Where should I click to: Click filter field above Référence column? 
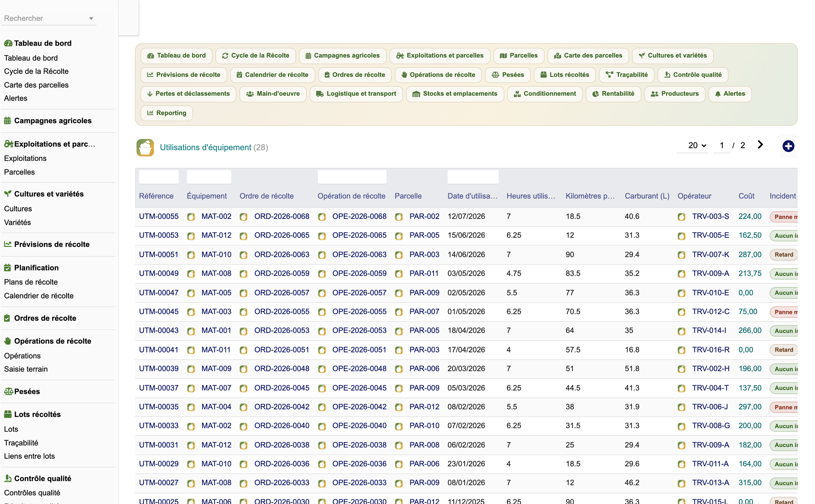coord(159,177)
